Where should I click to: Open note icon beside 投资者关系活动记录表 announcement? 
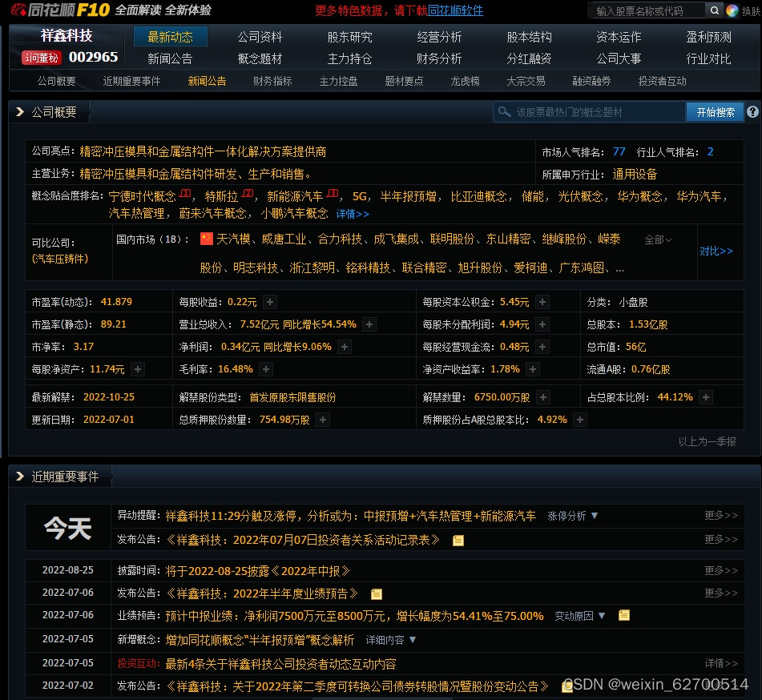(x=458, y=540)
